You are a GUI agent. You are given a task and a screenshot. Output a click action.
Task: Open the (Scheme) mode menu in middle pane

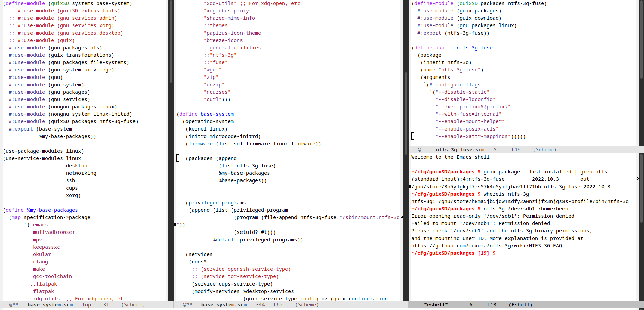point(307,305)
